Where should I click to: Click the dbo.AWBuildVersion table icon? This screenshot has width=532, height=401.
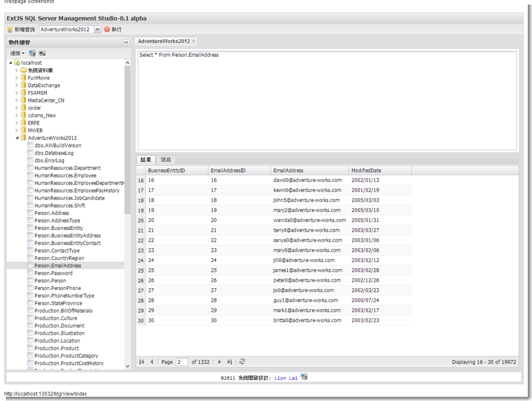point(30,145)
